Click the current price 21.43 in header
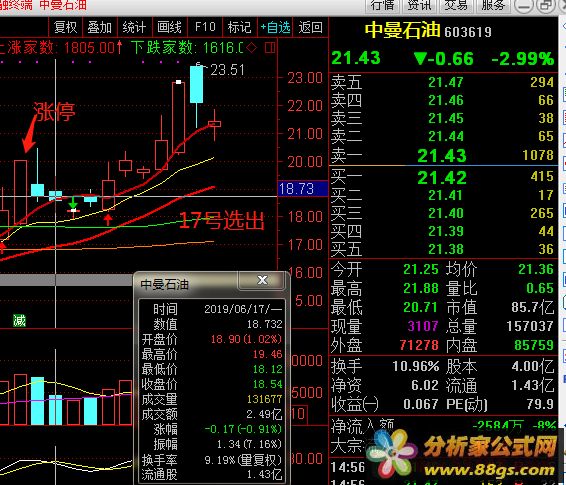Screen dimensions: 566x485 pos(356,58)
